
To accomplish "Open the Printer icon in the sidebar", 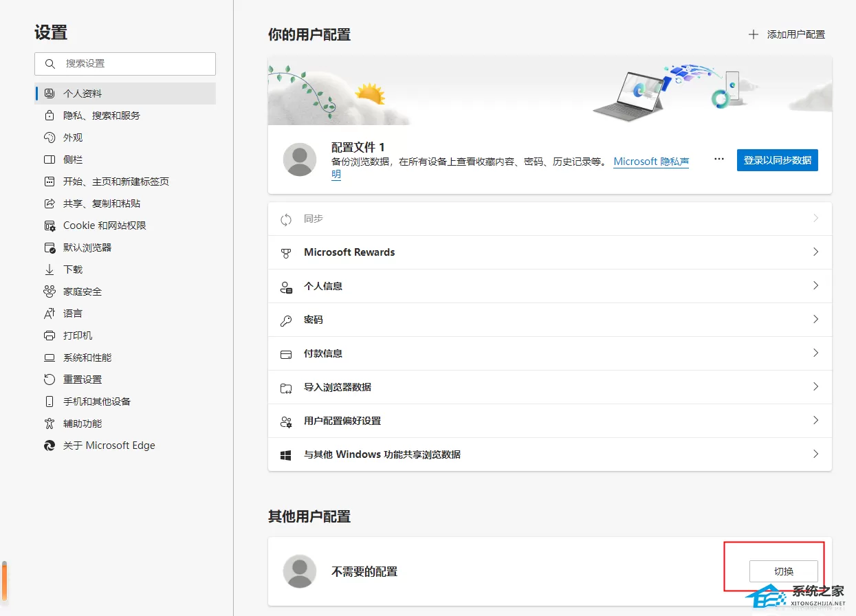I will (x=49, y=335).
